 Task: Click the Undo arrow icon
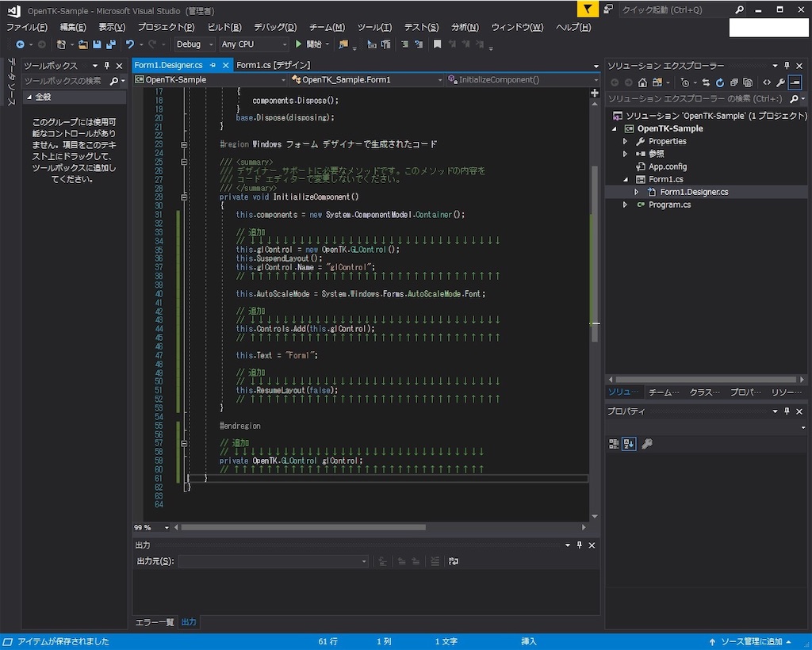pyautogui.click(x=130, y=44)
